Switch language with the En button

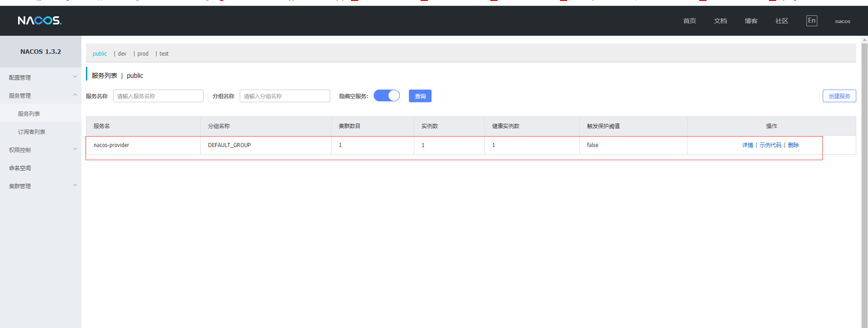point(811,21)
